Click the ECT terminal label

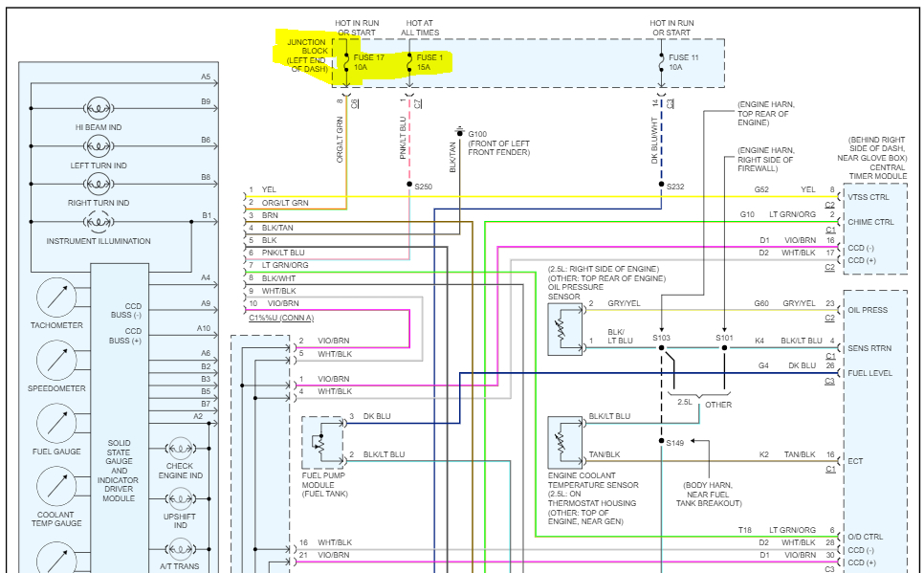855,461
